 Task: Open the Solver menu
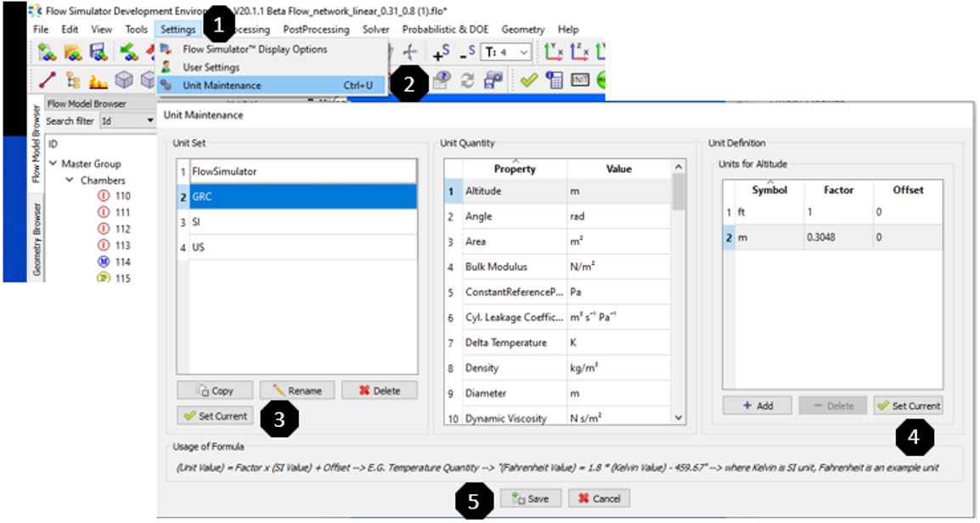pyautogui.click(x=376, y=29)
